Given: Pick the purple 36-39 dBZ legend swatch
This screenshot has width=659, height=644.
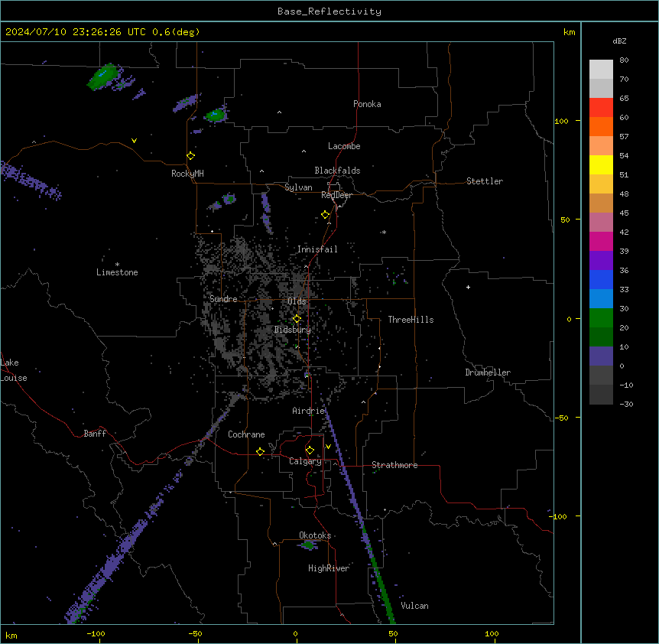Looking at the screenshot, I should [601, 260].
